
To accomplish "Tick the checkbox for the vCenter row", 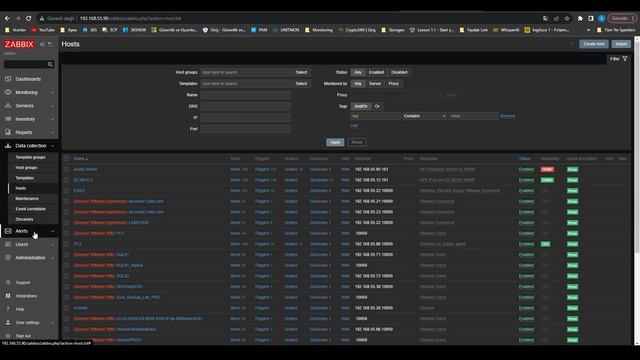I will [67, 308].
